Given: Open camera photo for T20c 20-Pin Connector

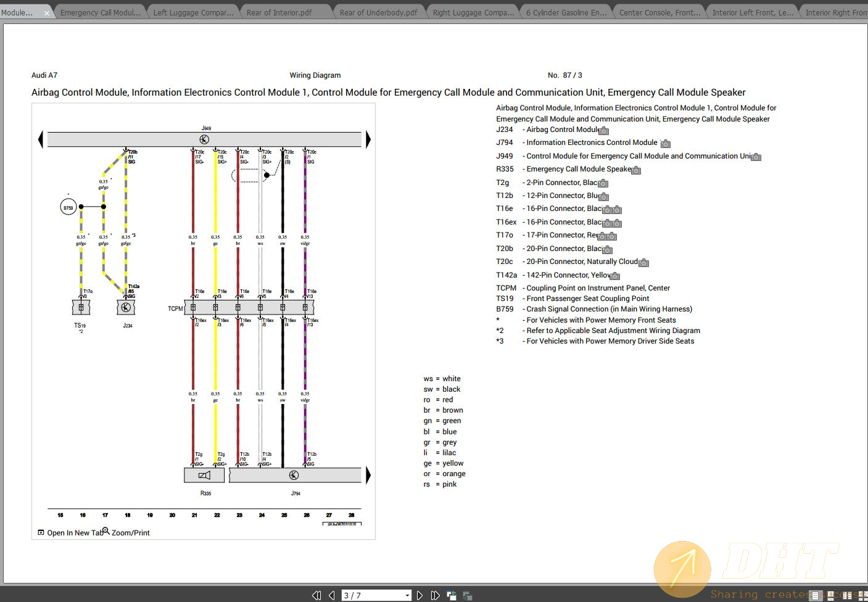Looking at the screenshot, I should click(x=643, y=263).
